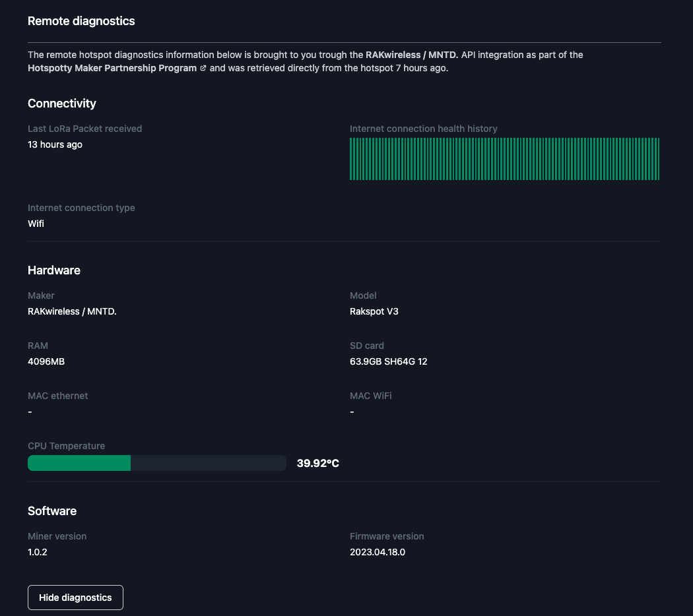Click the "Firmware version" label
Image resolution: width=693 pixels, height=616 pixels.
387,536
